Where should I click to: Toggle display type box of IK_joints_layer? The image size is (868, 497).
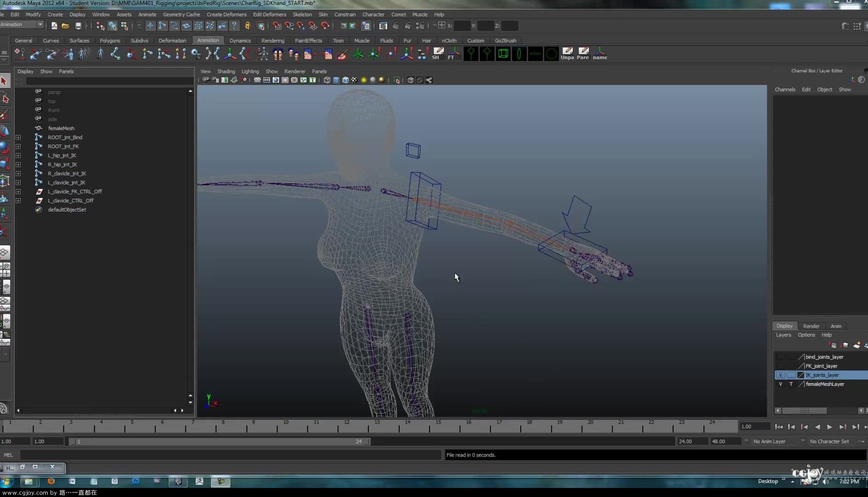(x=791, y=375)
